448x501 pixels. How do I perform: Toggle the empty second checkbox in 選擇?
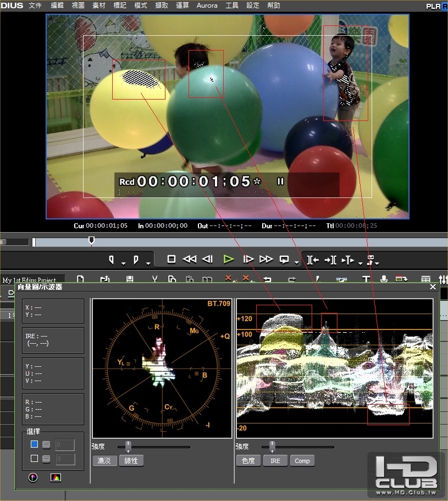coord(34,459)
